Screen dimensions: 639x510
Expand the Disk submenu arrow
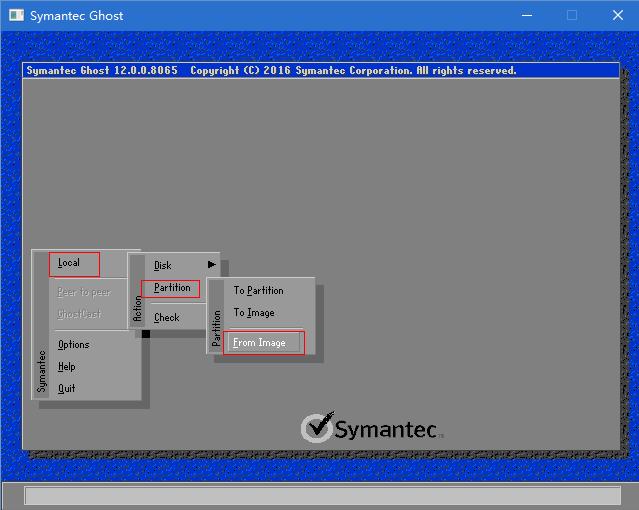[212, 265]
